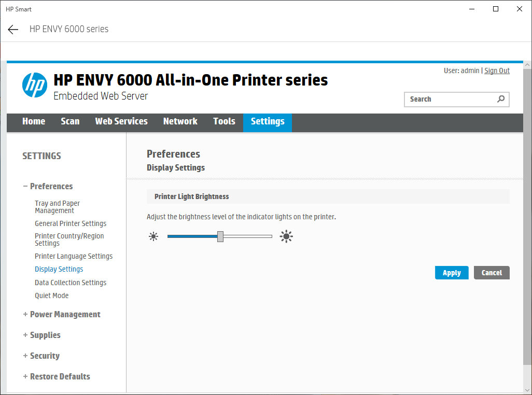Open Quiet Mode settings

(x=51, y=295)
